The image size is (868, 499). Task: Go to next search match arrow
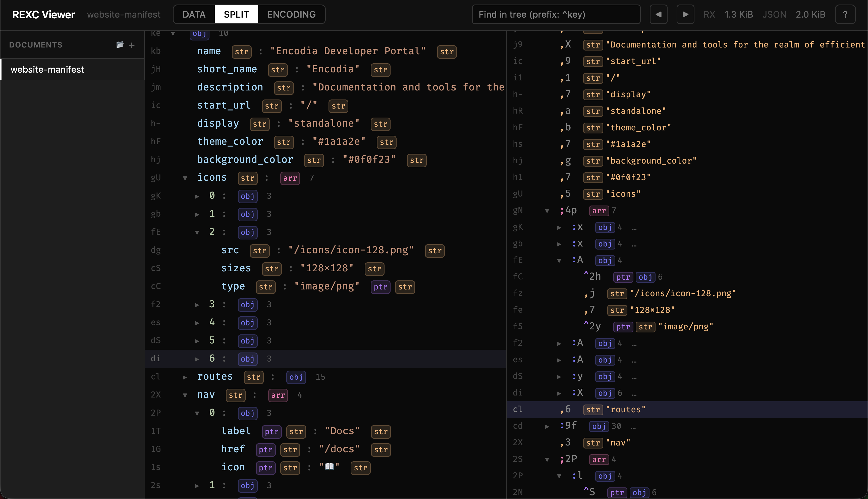pyautogui.click(x=685, y=14)
